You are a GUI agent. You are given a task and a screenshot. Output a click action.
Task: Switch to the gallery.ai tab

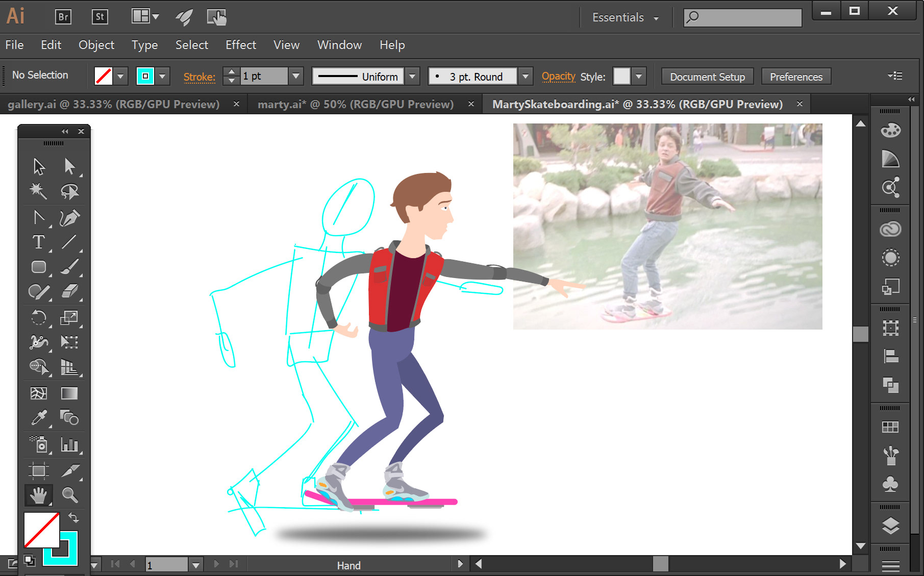[x=113, y=104]
